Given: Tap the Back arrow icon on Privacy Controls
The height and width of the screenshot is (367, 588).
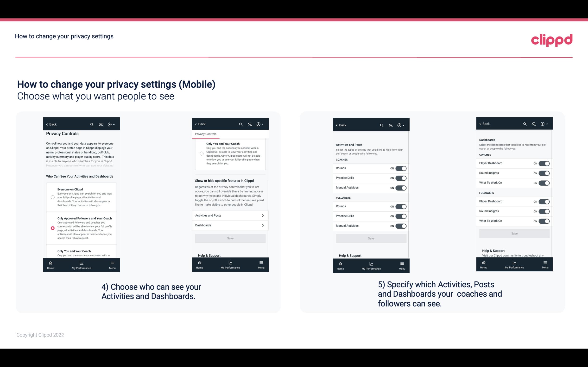Looking at the screenshot, I should [47, 124].
